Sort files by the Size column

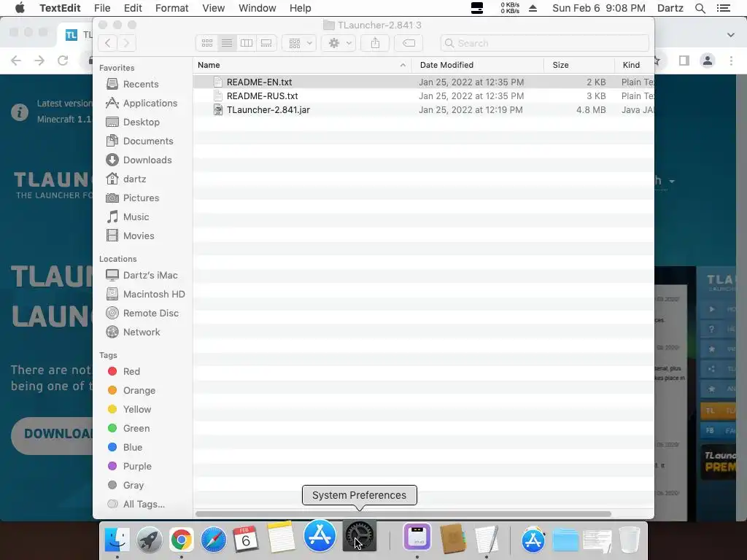coord(578,65)
